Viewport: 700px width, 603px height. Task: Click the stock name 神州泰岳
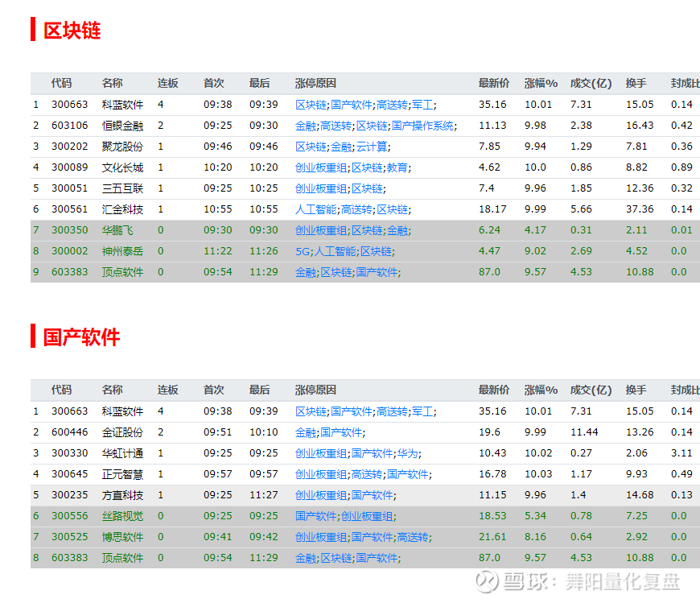tap(122, 251)
